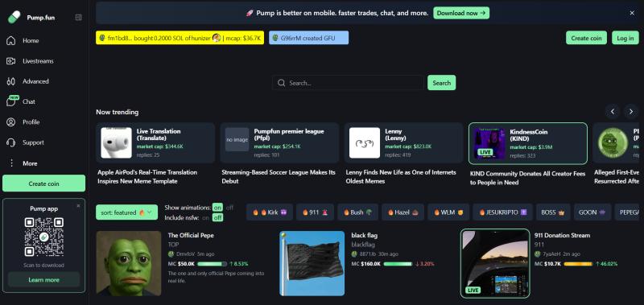Go to previous trending coins
644x305 pixels.
coord(613,111)
